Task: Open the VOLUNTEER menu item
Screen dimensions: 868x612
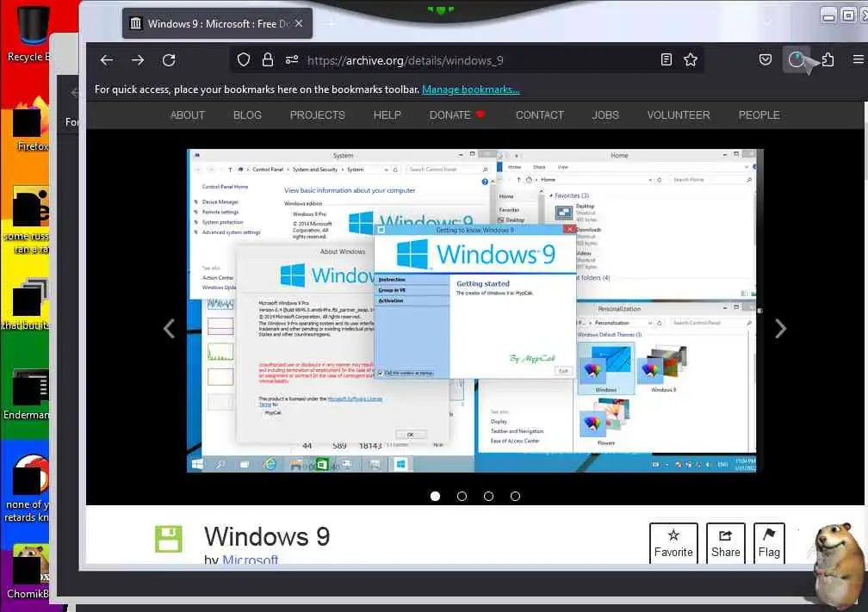Action: (x=679, y=115)
